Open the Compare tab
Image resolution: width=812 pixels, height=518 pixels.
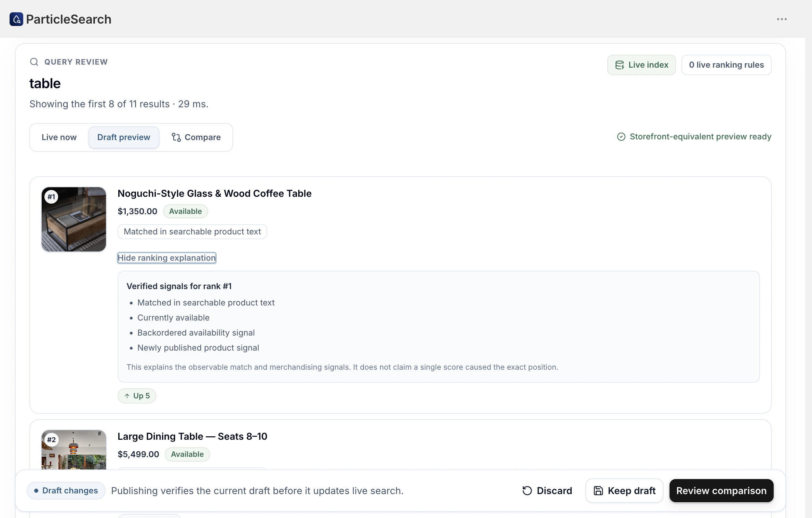pos(196,137)
